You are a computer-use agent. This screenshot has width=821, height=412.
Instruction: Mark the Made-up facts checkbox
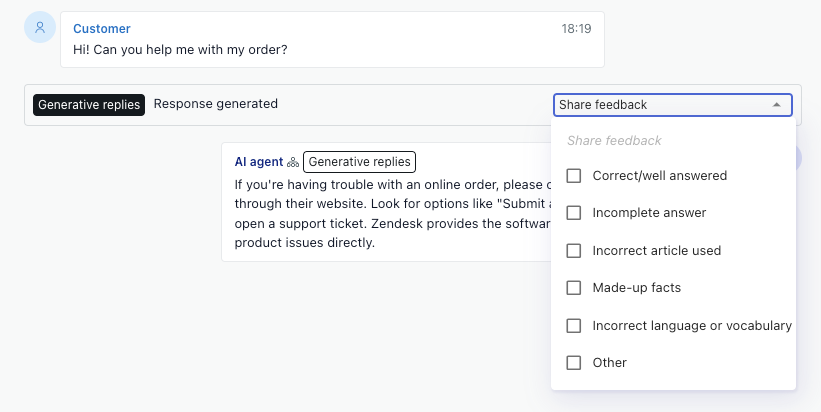(x=574, y=288)
